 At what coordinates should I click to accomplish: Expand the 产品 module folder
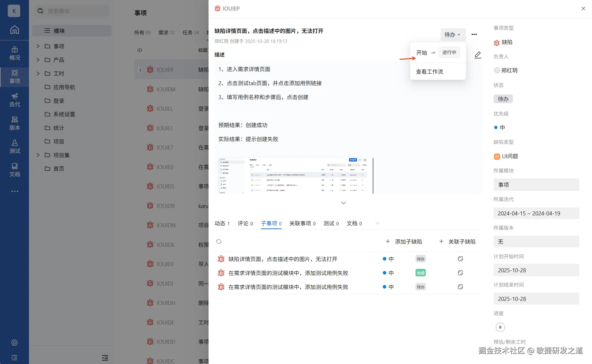pos(38,60)
